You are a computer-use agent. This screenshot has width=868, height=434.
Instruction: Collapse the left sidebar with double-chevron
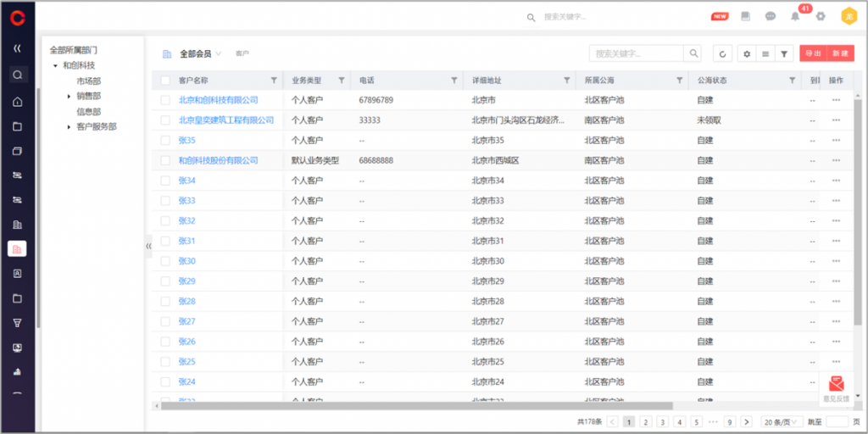click(x=17, y=48)
